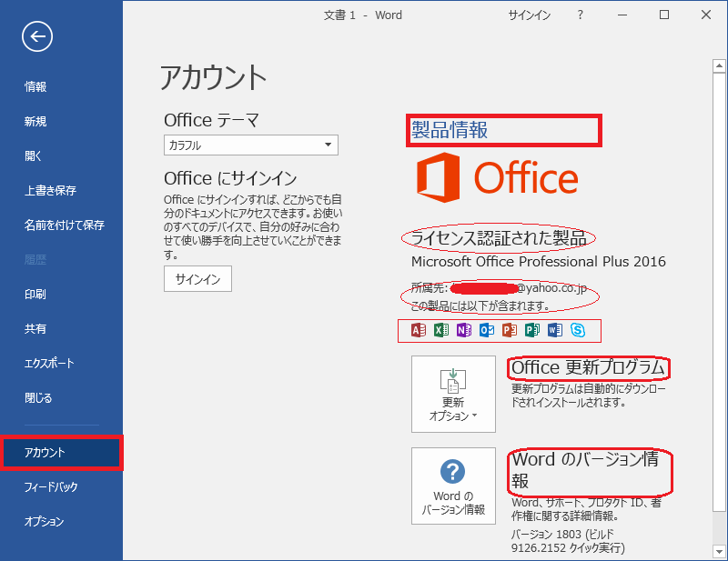Click the Publisher app icon
The width and height of the screenshot is (728, 561).
[x=532, y=330]
